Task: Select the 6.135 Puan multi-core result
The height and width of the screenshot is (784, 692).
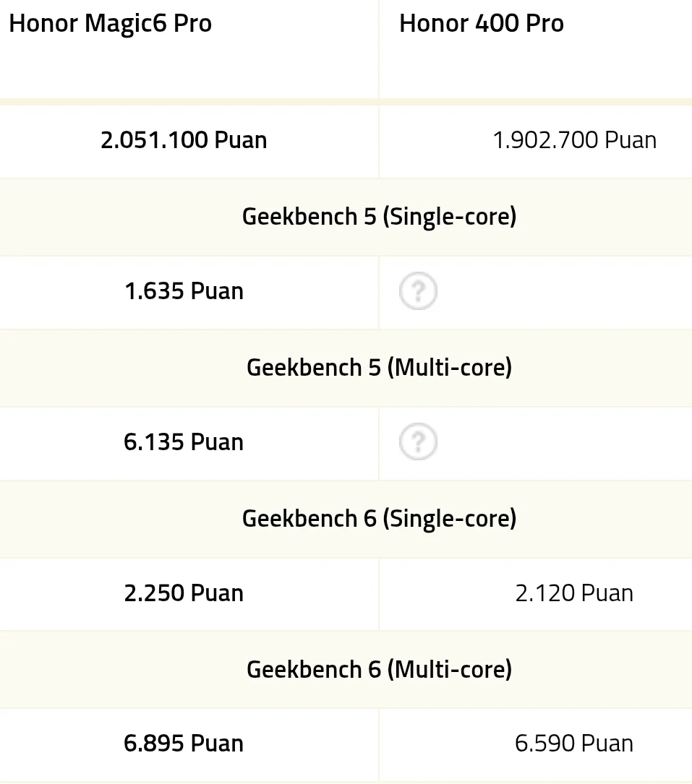Action: [x=184, y=442]
